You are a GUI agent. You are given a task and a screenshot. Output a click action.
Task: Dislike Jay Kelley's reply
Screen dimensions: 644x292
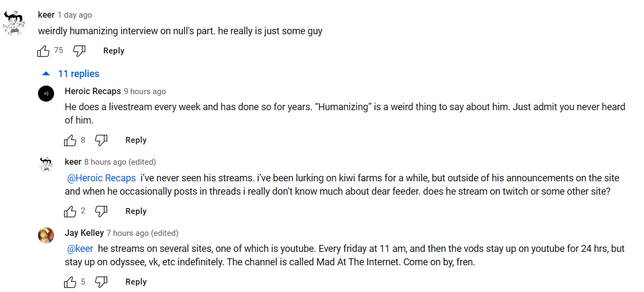point(101,282)
